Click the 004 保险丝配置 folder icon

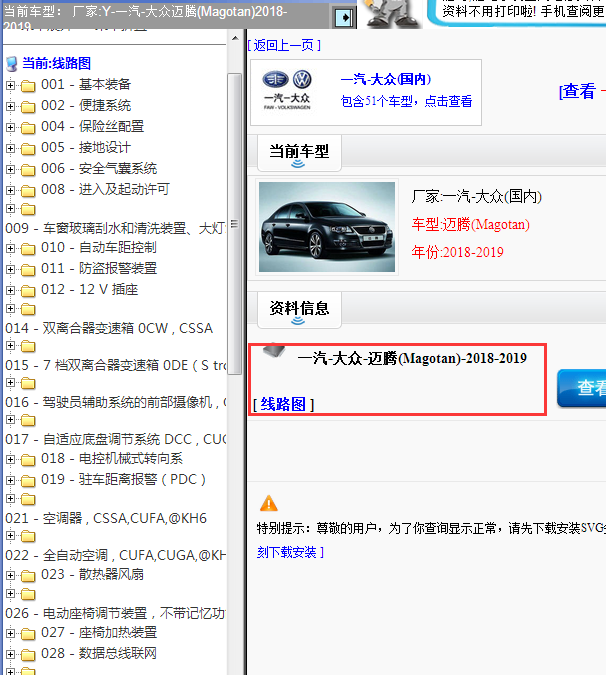click(x=28, y=127)
